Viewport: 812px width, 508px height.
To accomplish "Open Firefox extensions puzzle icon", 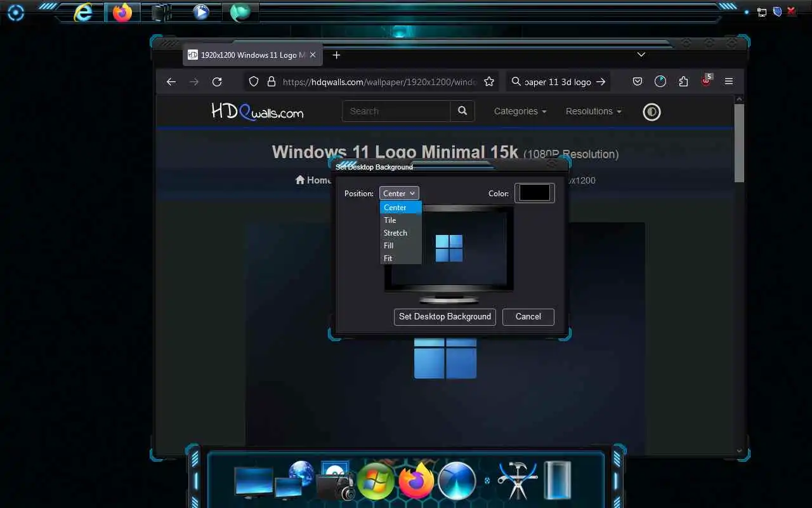I will tap(683, 82).
